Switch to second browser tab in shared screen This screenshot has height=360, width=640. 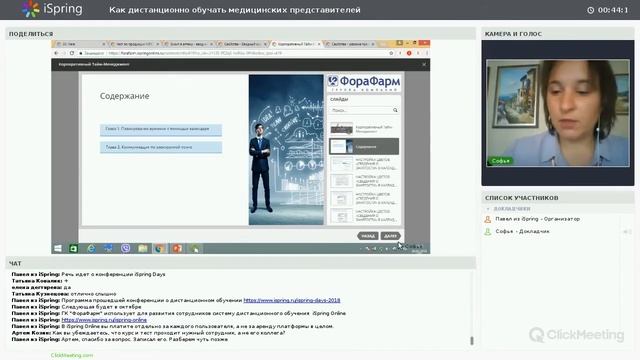[x=134, y=44]
